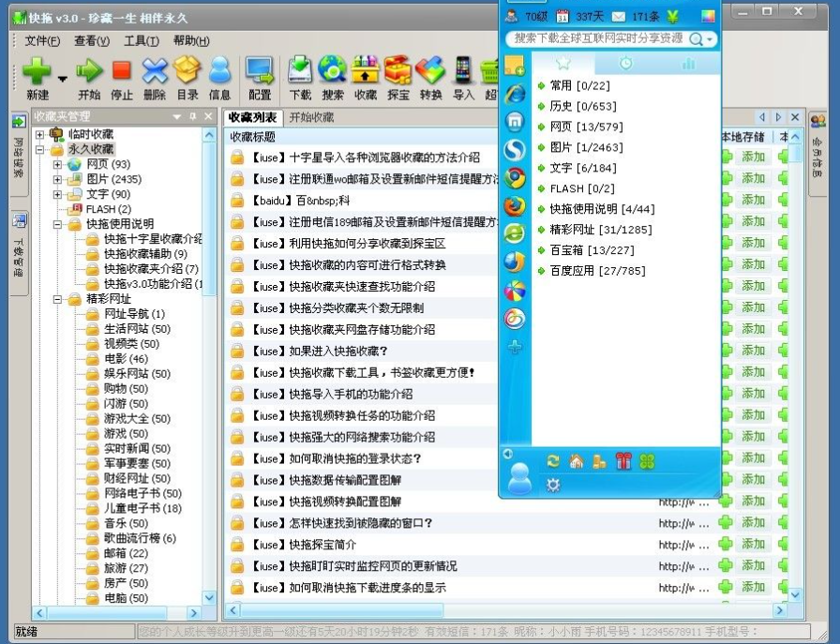Click the gear settings icon in floating panel
The height and width of the screenshot is (644, 840).
tap(553, 485)
